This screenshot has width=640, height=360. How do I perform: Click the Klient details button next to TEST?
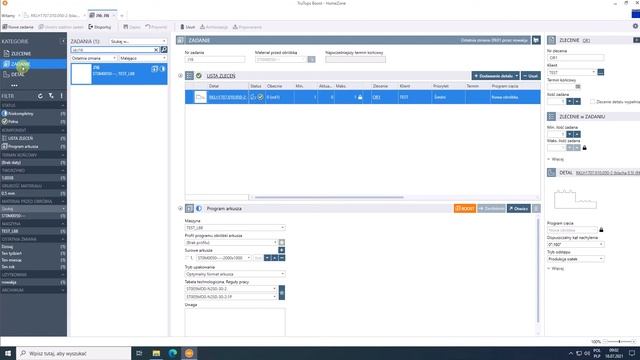pyautogui.click(x=600, y=72)
